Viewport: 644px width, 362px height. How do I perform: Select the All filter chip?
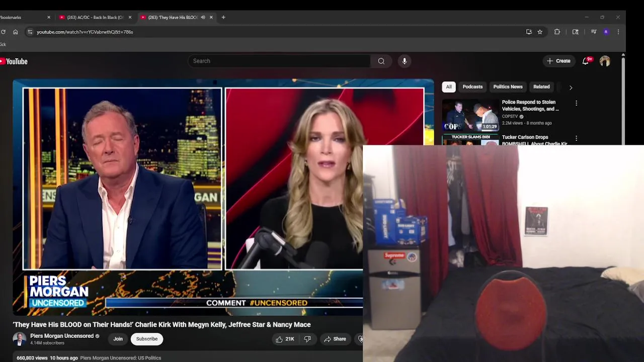click(449, 87)
